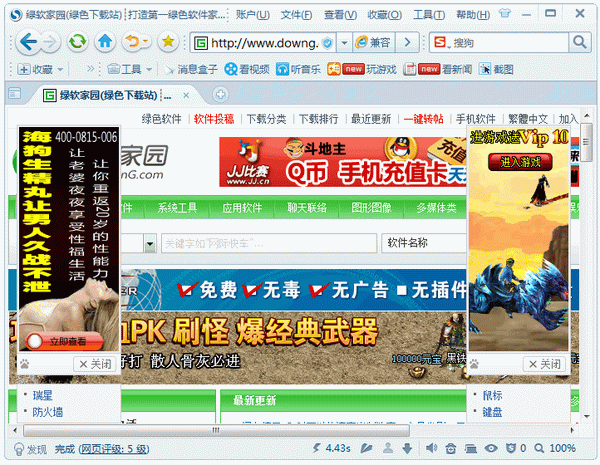The height and width of the screenshot is (465, 600).
Task: Select the 聊天联络 category tab
Action: pyautogui.click(x=307, y=208)
